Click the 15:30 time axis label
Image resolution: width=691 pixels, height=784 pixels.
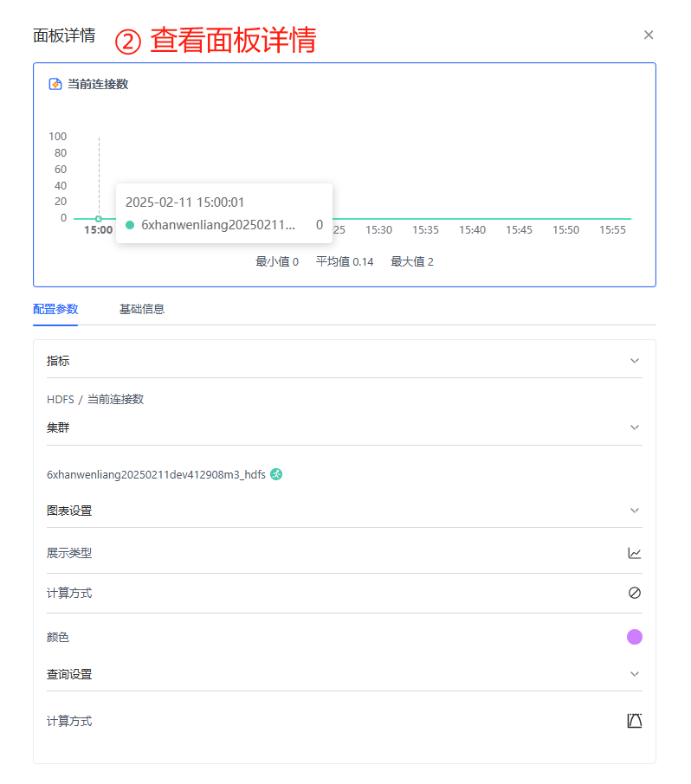(x=378, y=230)
